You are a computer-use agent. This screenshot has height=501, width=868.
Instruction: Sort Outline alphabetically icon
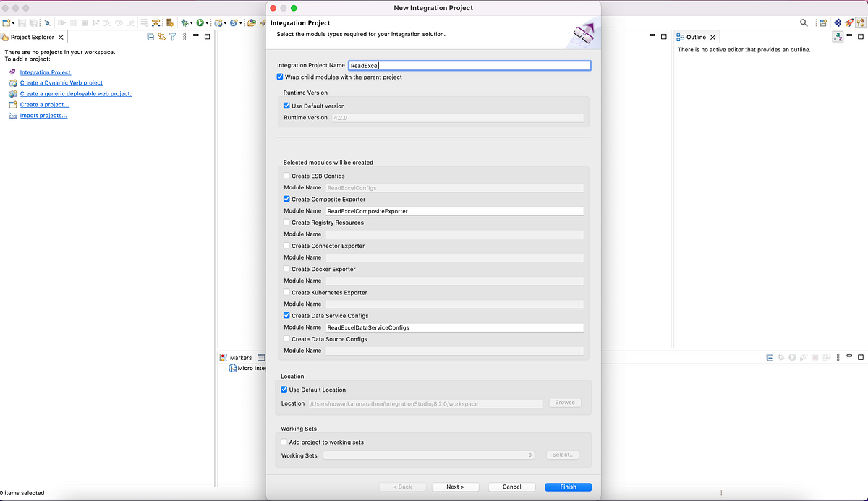838,37
